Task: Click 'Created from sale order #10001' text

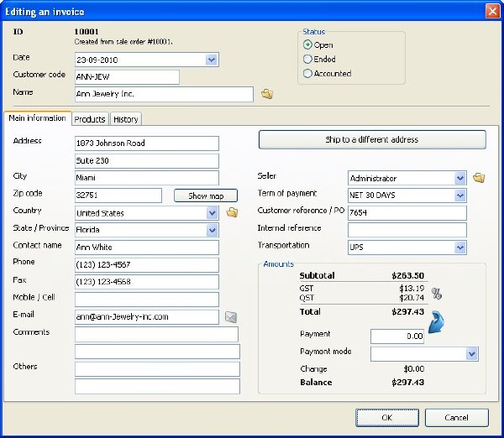Action: [x=123, y=42]
